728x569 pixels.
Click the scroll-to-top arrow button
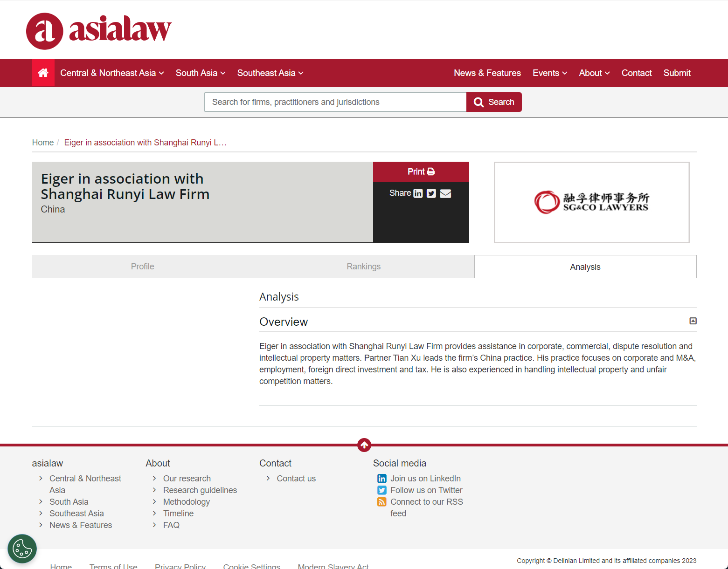click(x=364, y=445)
